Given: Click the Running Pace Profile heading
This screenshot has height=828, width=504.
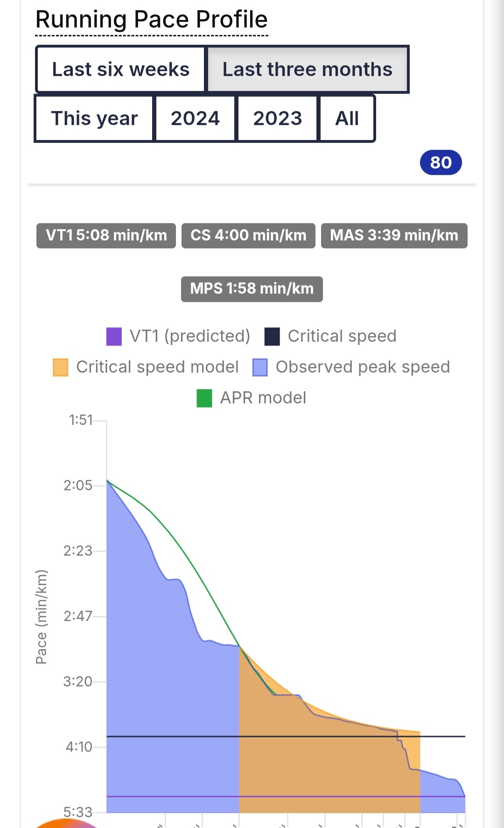Looking at the screenshot, I should pyautogui.click(x=152, y=20).
